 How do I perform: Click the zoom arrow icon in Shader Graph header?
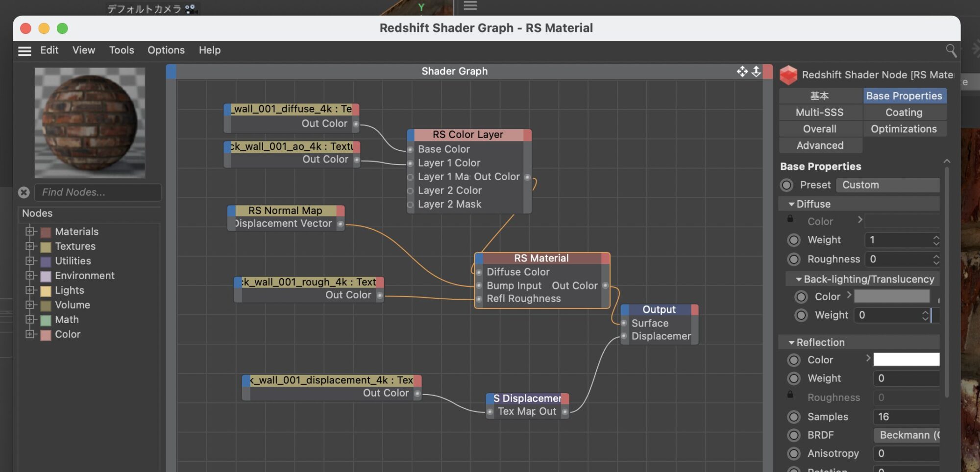[756, 71]
